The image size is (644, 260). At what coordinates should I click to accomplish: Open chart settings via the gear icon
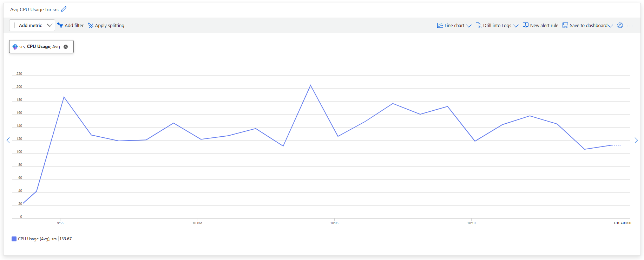620,25
